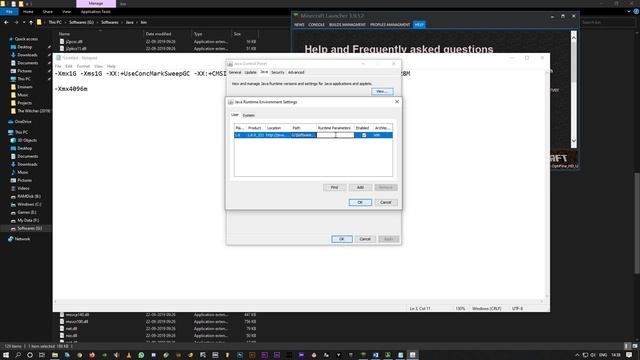This screenshot has height=360, width=640.
Task: Click View button in Java Control Panel
Action: 382,91
